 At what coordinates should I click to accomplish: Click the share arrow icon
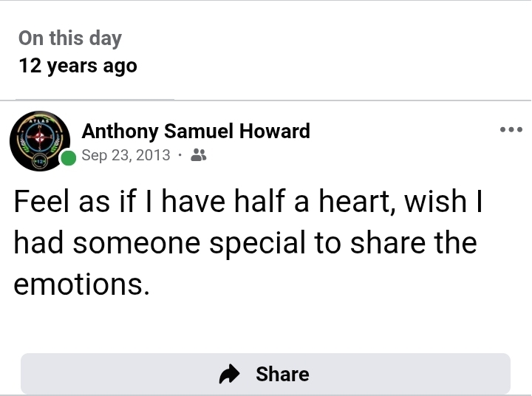click(x=231, y=375)
